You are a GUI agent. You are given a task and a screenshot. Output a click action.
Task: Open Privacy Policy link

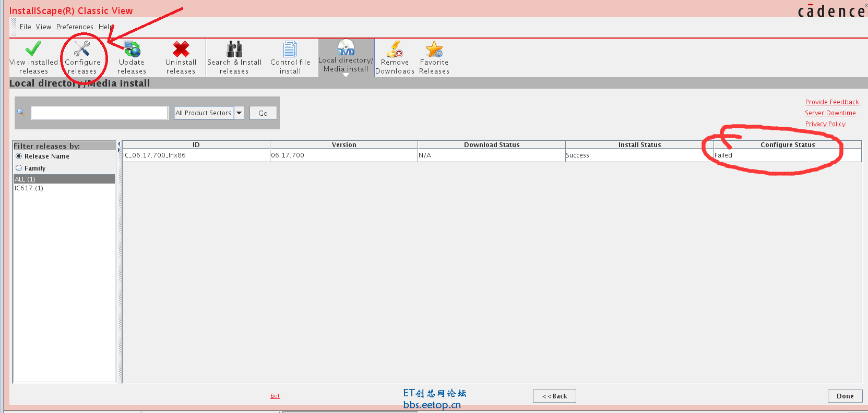825,124
